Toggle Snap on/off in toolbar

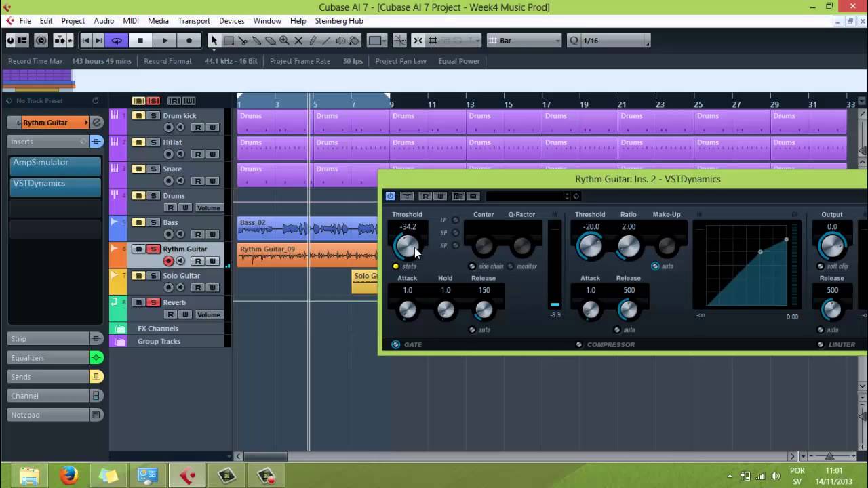[x=418, y=41]
